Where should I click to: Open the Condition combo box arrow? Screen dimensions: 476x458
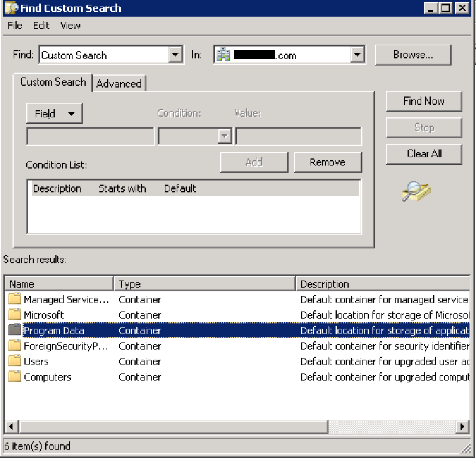[x=225, y=136]
